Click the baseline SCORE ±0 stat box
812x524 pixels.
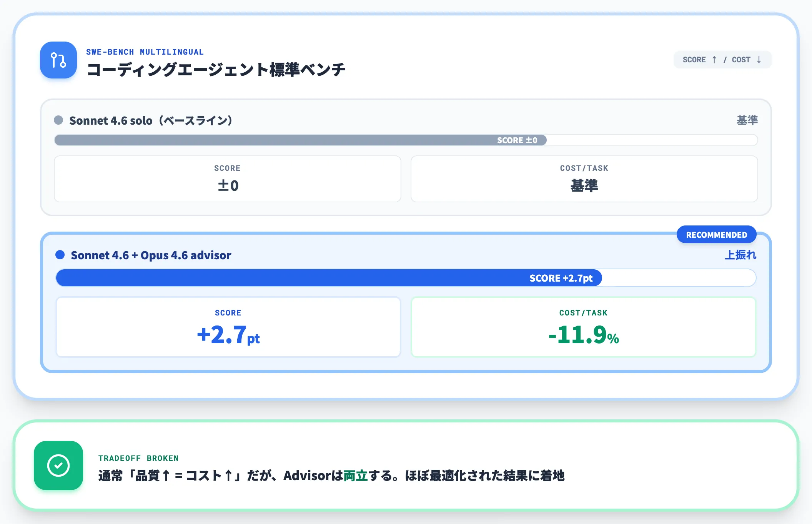[228, 179]
